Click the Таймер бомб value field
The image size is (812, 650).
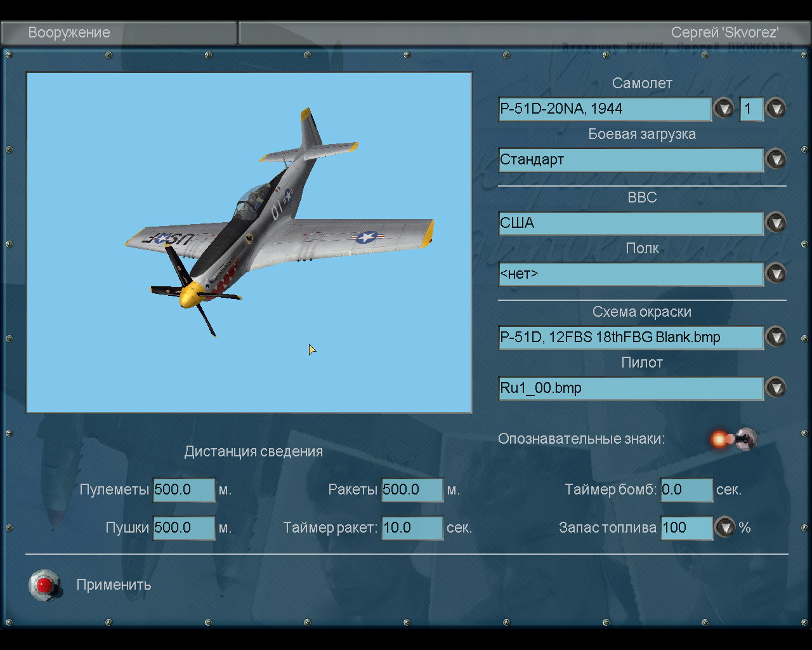[x=686, y=489]
